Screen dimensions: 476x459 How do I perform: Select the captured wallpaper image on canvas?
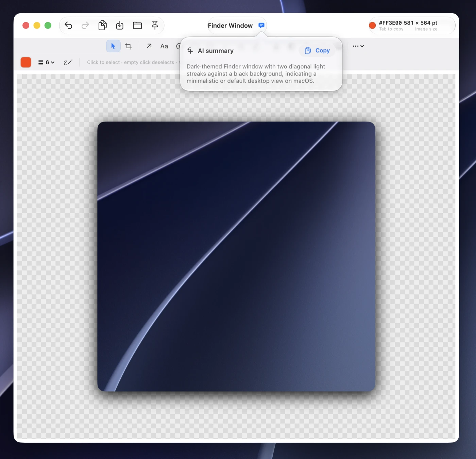[x=236, y=257]
